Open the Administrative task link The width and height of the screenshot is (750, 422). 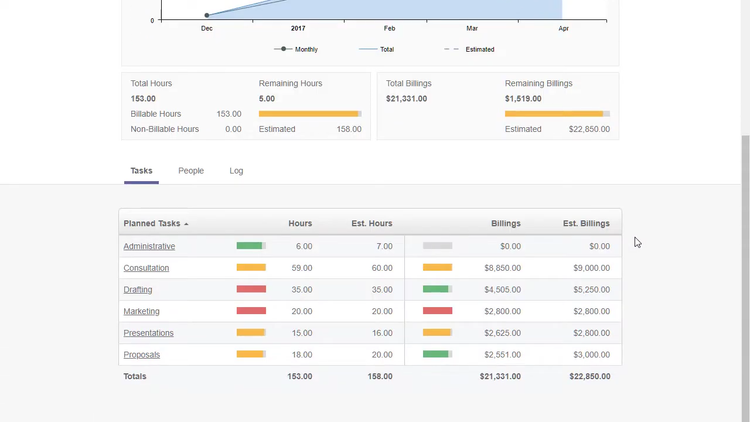[x=149, y=246]
